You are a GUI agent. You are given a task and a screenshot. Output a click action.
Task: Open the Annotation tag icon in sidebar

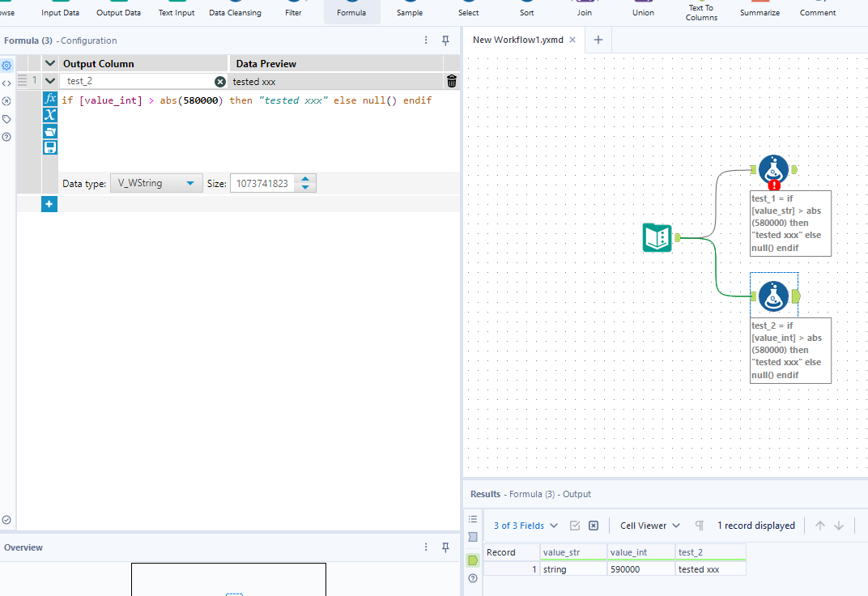6,119
